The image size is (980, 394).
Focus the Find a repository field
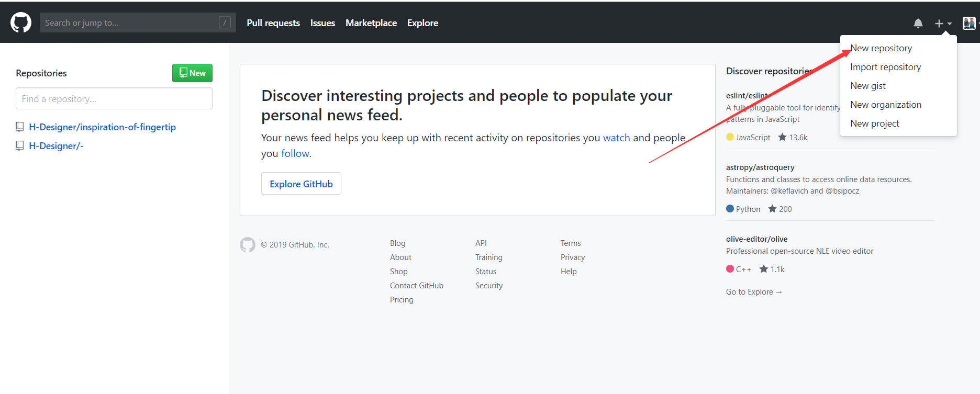pyautogui.click(x=114, y=98)
